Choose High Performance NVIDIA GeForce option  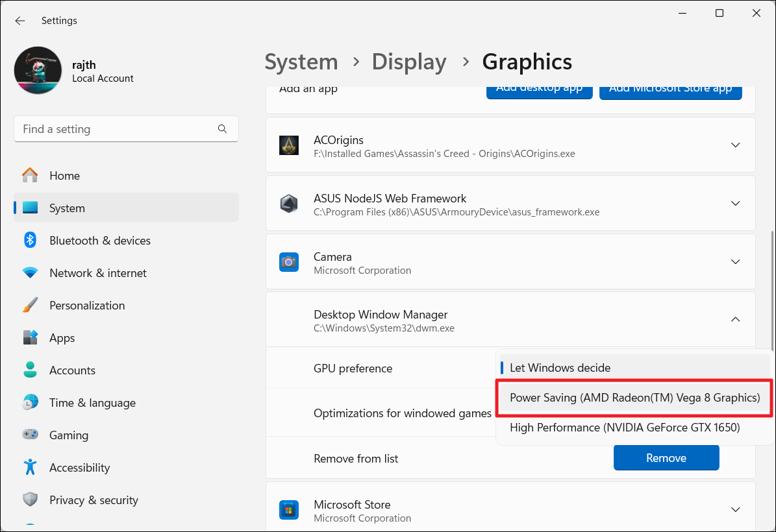coord(625,428)
